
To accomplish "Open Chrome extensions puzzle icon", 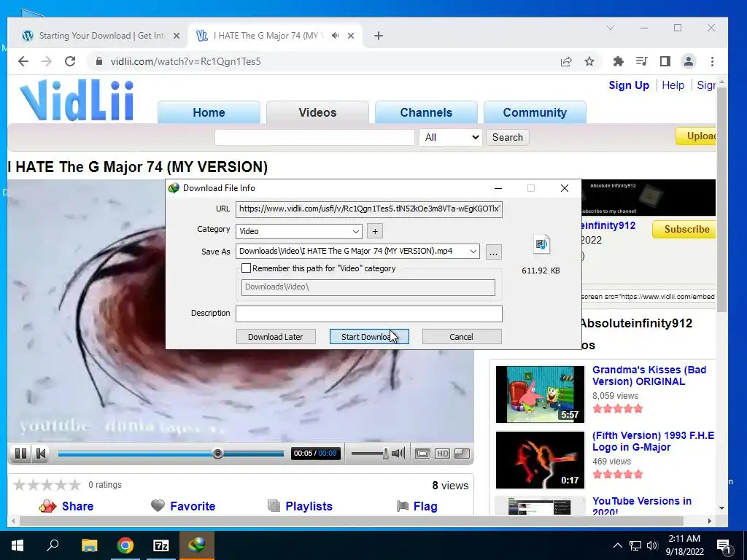I will point(619,61).
